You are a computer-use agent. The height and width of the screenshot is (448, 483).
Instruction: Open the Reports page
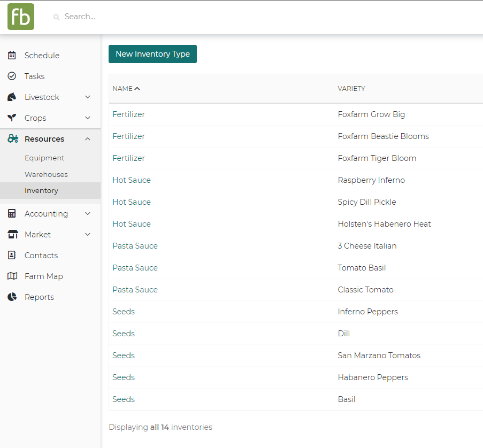[x=39, y=297]
